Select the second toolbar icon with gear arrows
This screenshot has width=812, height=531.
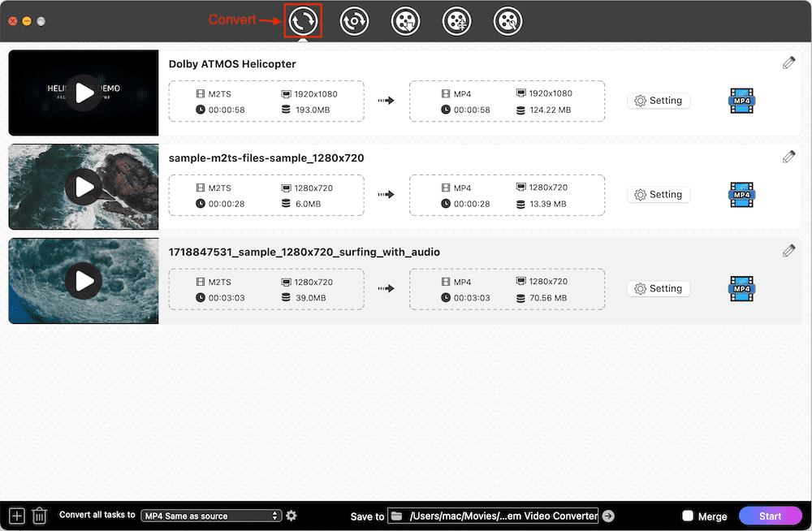click(354, 21)
